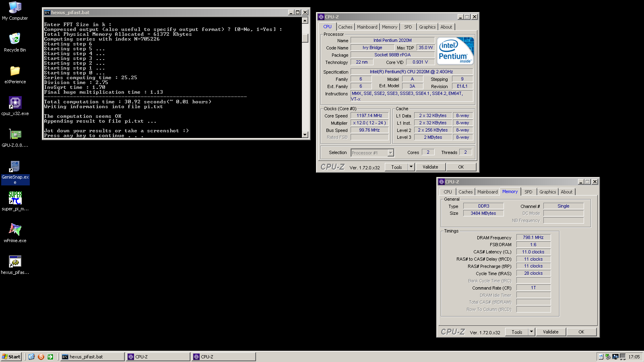Click the taskbar clock showing 17:05

[x=634, y=357]
